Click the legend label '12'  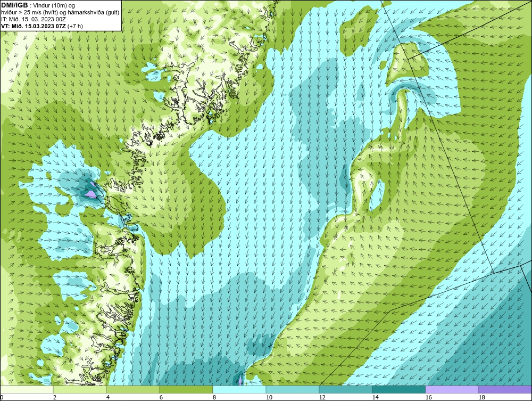tap(322, 398)
